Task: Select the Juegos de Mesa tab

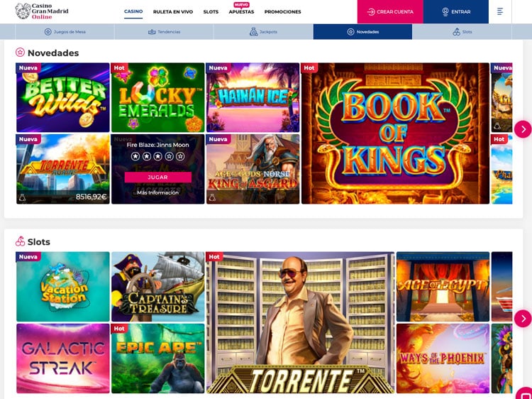Action: (x=65, y=31)
